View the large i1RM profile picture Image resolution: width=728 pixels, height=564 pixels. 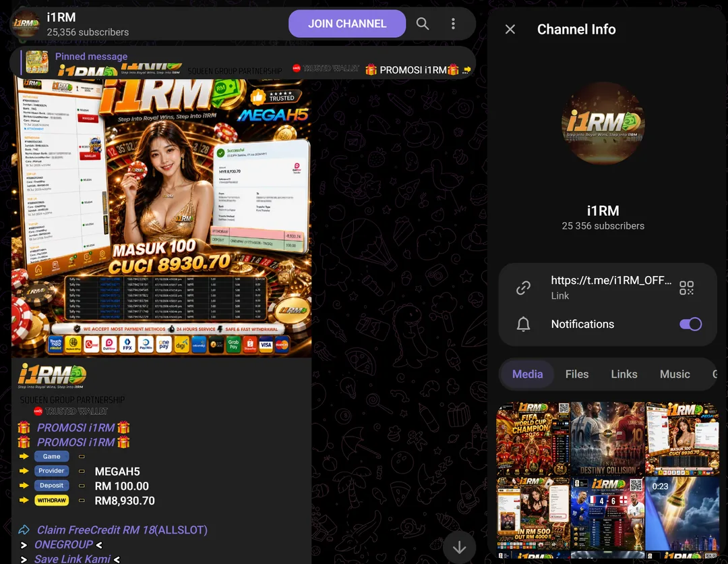tap(603, 123)
